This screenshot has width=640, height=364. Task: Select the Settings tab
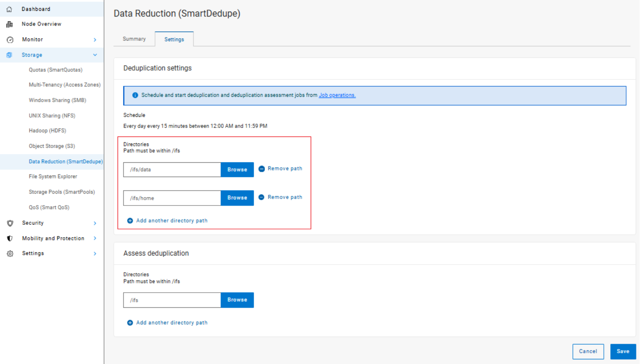[174, 39]
